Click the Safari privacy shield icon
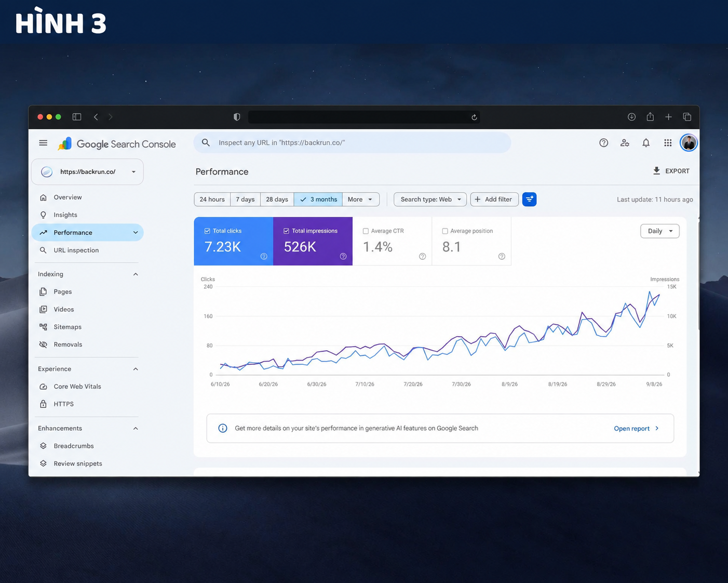Viewport: 728px width, 583px height. pos(237,117)
